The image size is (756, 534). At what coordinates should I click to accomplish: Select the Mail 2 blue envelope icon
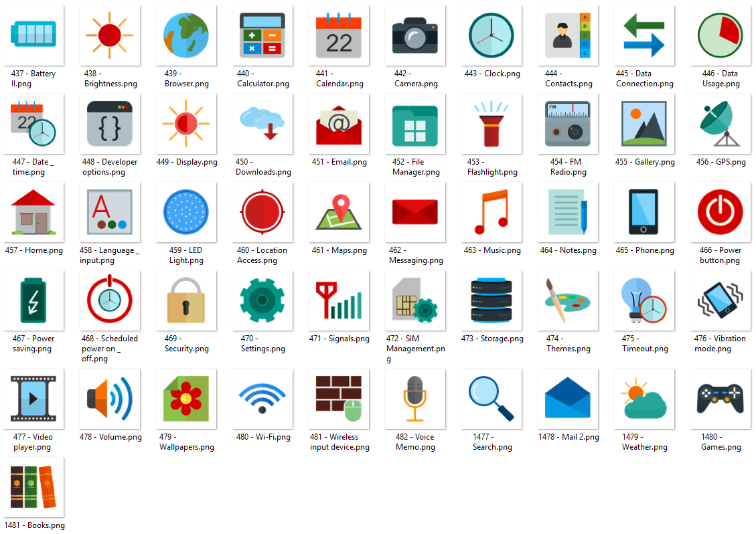(x=567, y=399)
